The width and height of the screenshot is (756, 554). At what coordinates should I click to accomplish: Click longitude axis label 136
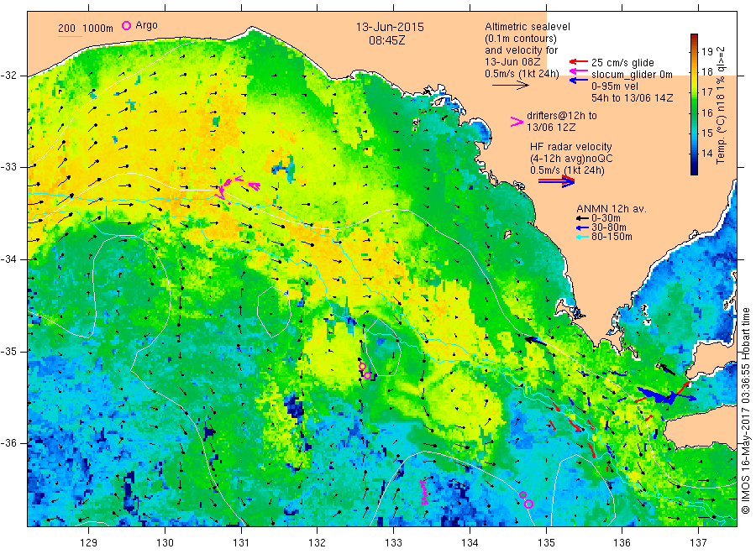[622, 543]
